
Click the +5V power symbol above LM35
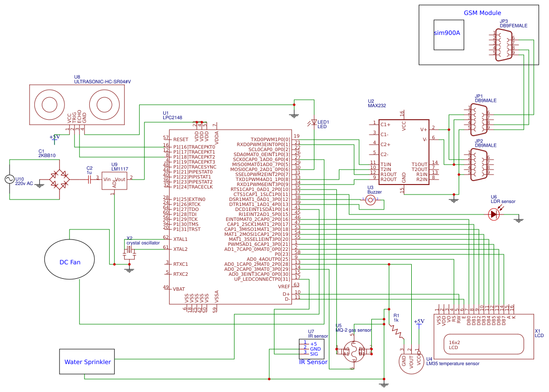pos(419,323)
